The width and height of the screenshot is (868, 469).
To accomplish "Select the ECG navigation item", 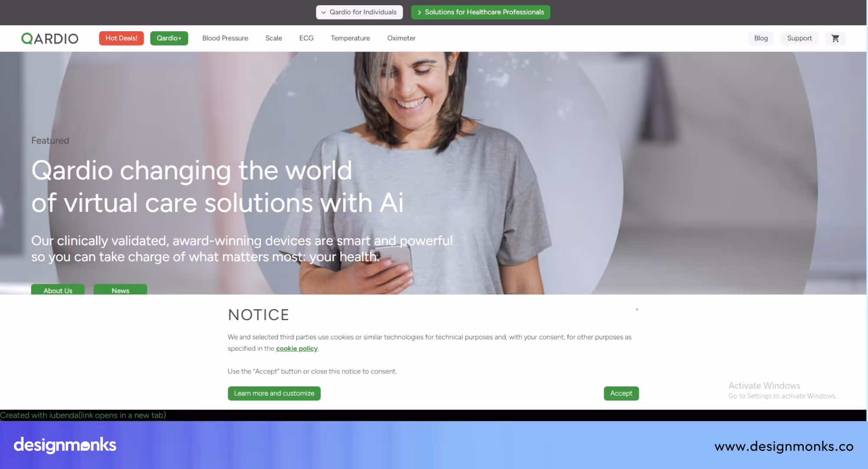I will (306, 38).
